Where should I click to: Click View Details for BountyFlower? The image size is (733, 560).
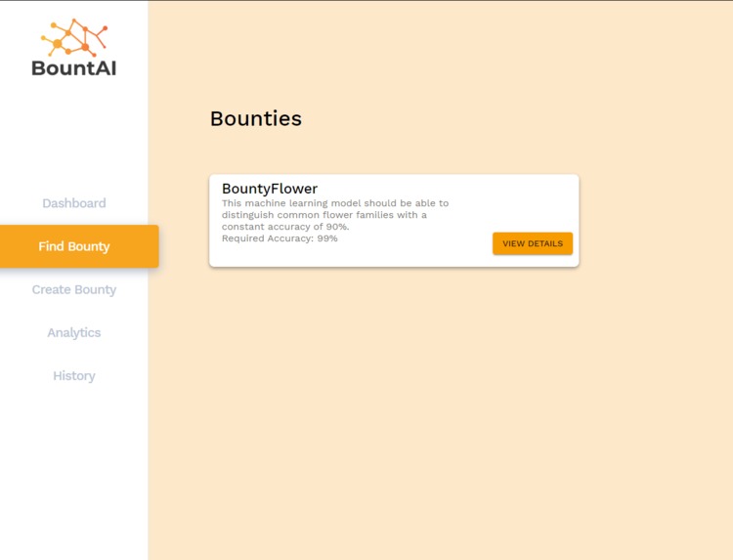click(x=533, y=243)
